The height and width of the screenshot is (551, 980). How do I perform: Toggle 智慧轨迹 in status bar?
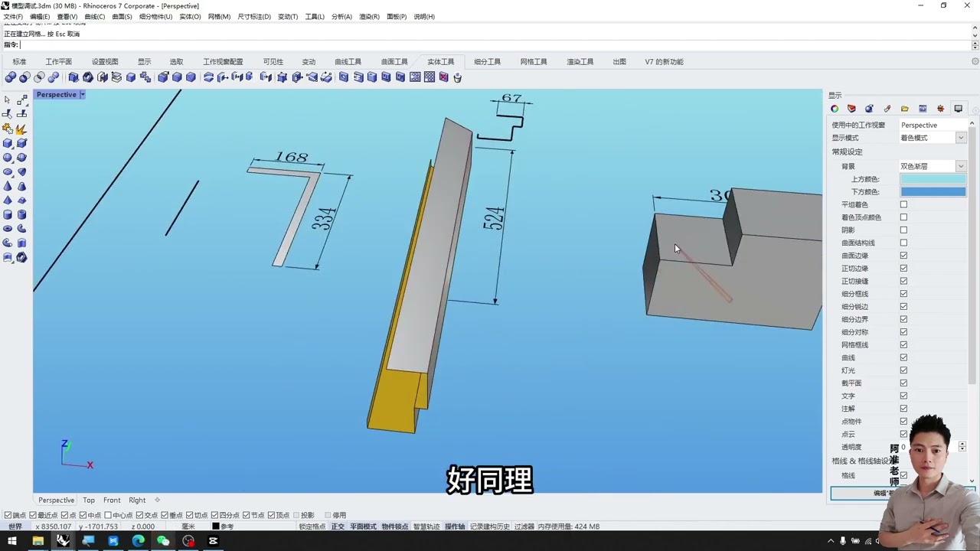pos(426,527)
